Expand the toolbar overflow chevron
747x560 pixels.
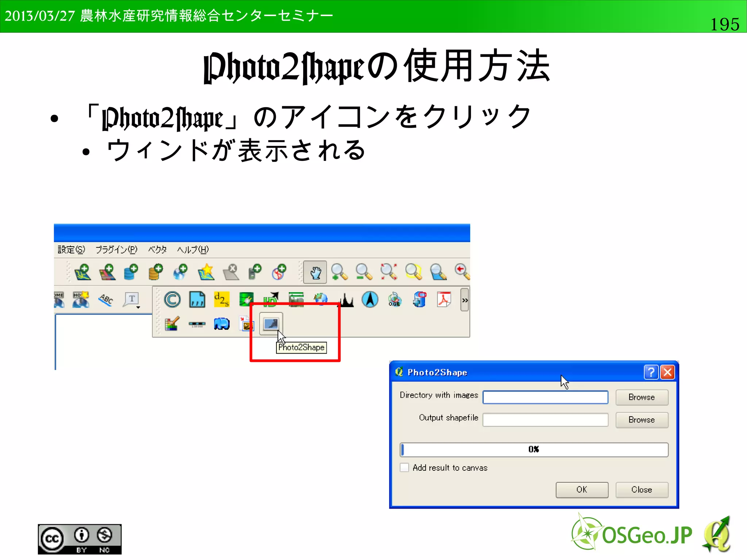(x=465, y=300)
